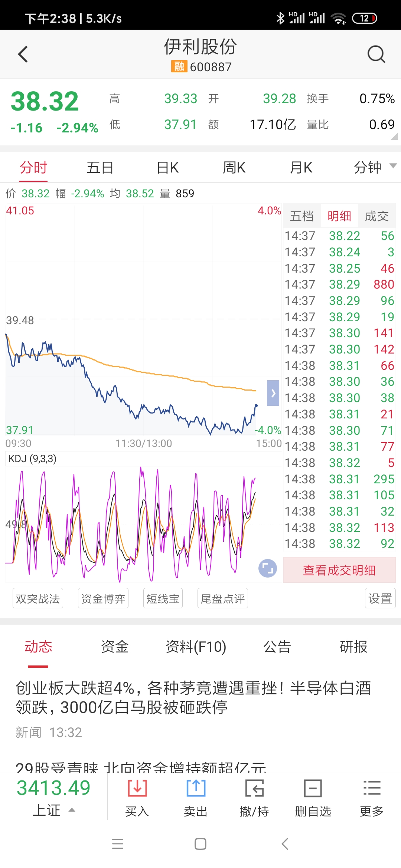Select 双突战法 indicator button

pos(38,598)
